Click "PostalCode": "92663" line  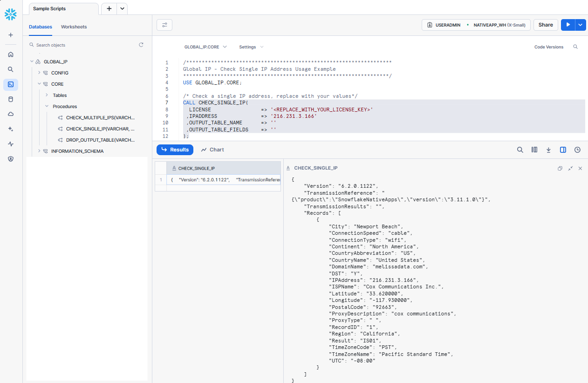coord(362,307)
